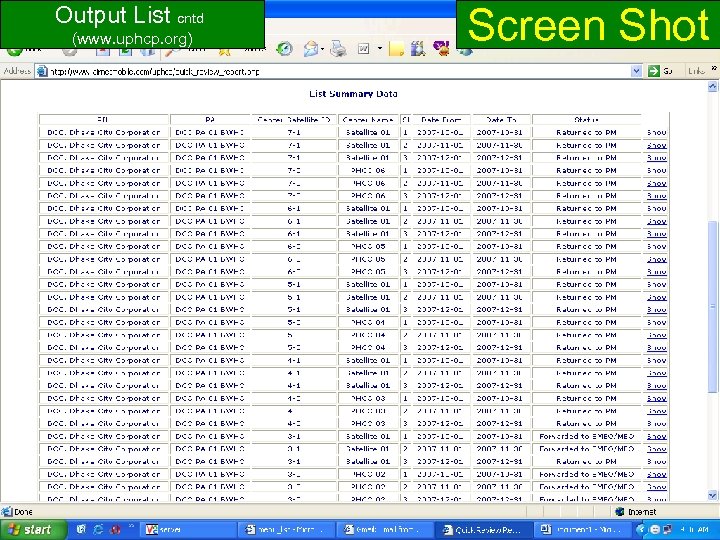This screenshot has height=540, width=720.
Task: Click 'Forwarded to EMEO/MEO' in 3-2 PHCC 02 first row
Action: (586, 474)
